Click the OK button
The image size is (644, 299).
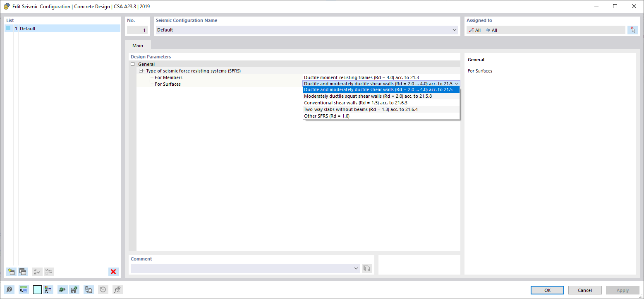547,290
